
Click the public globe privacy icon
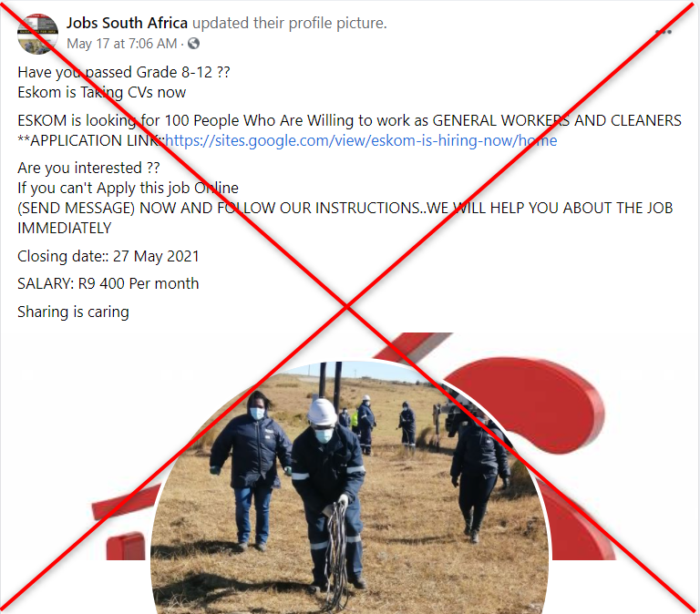tap(193, 44)
